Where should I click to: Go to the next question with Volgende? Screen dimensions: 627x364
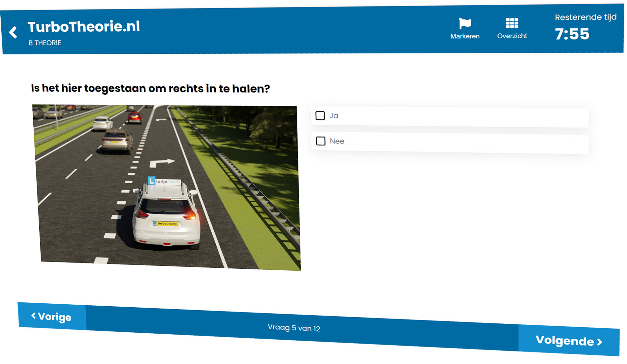point(569,341)
